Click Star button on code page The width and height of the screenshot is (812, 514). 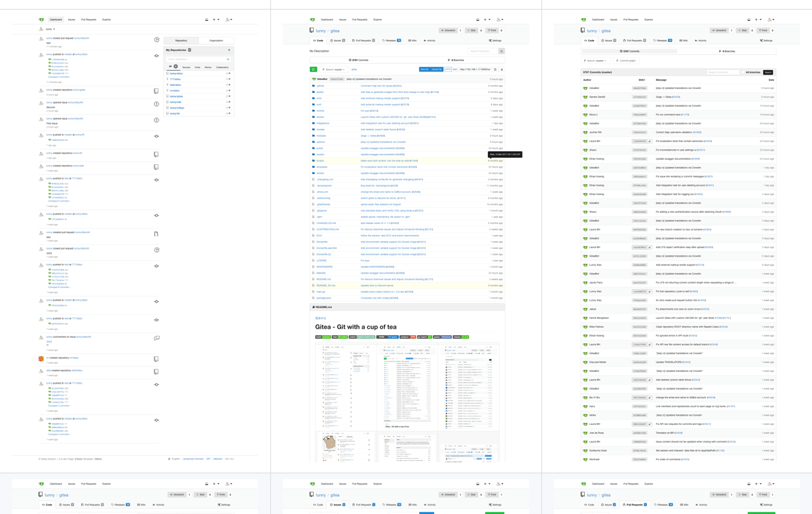[471, 30]
